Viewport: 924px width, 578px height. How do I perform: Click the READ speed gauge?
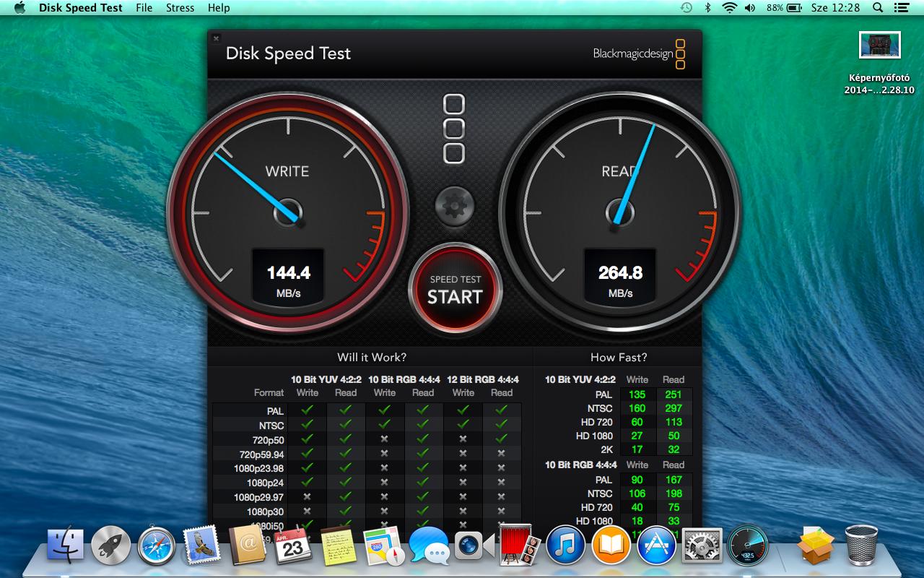pos(620,213)
